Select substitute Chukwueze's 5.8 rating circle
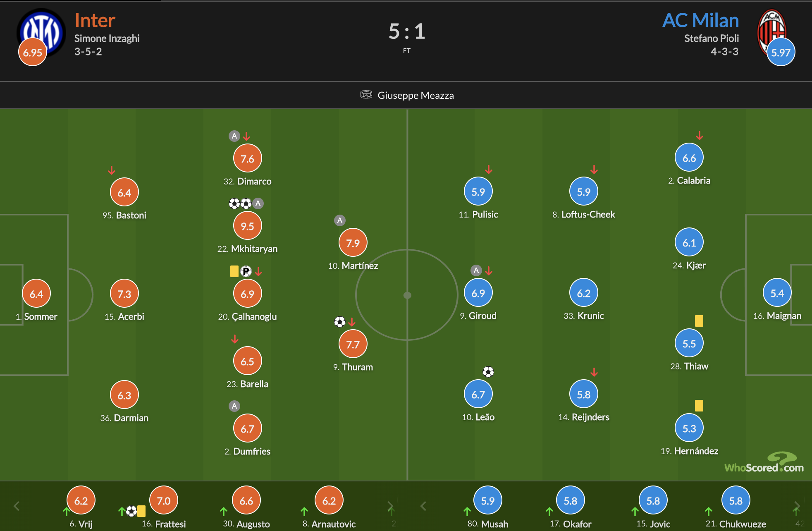Viewport: 812px width, 531px height. coord(736,501)
